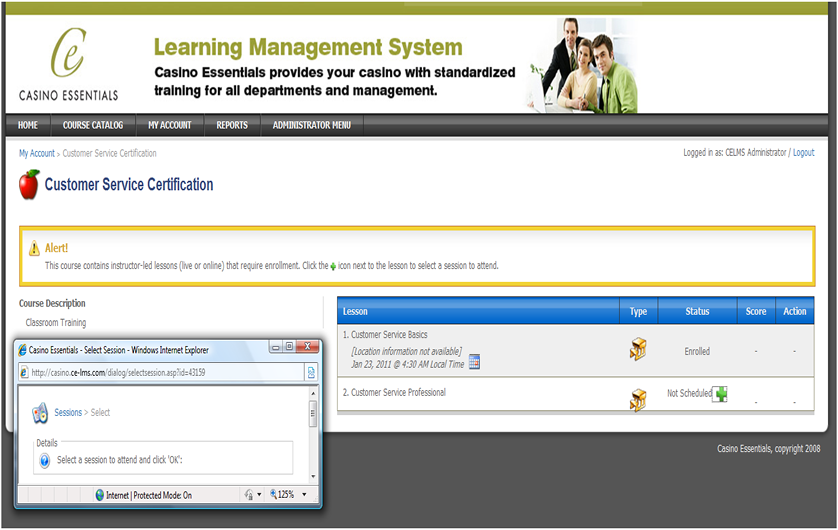
Task: Click '2. Customer Service Professional' lesson text
Action: point(394,392)
